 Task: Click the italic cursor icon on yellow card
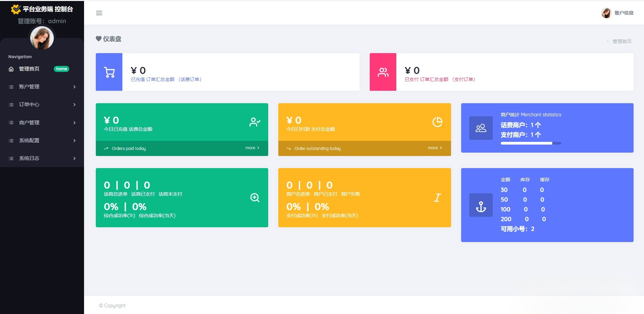[x=437, y=198]
